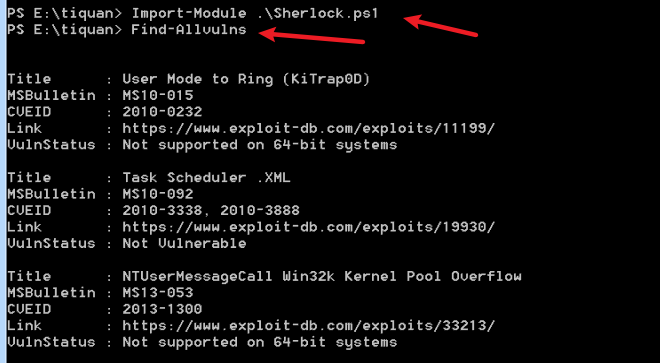The width and height of the screenshot is (660, 363).
Task: Click the CVE value 2010-3338, 2010-3888
Action: pos(211,211)
